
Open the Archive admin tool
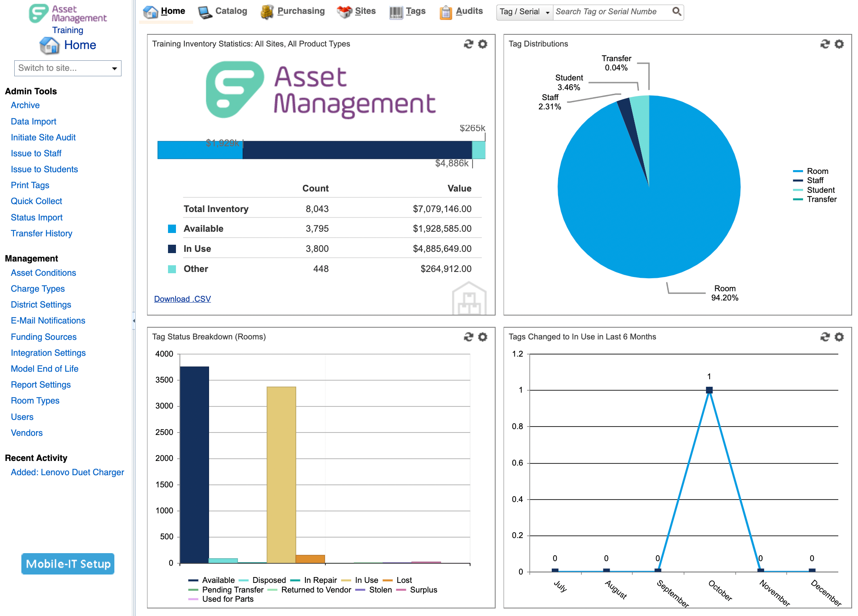click(25, 105)
